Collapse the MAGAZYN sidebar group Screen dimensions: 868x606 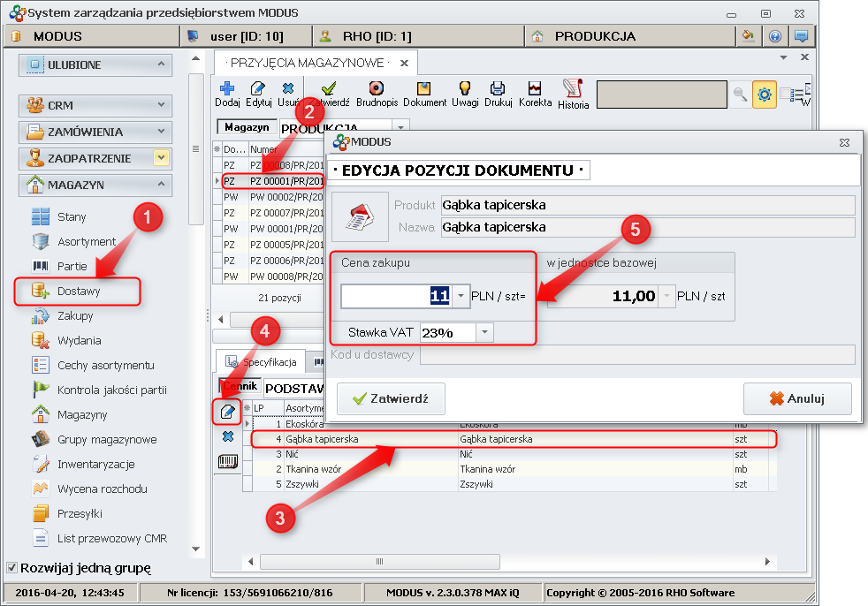pyautogui.click(x=161, y=185)
